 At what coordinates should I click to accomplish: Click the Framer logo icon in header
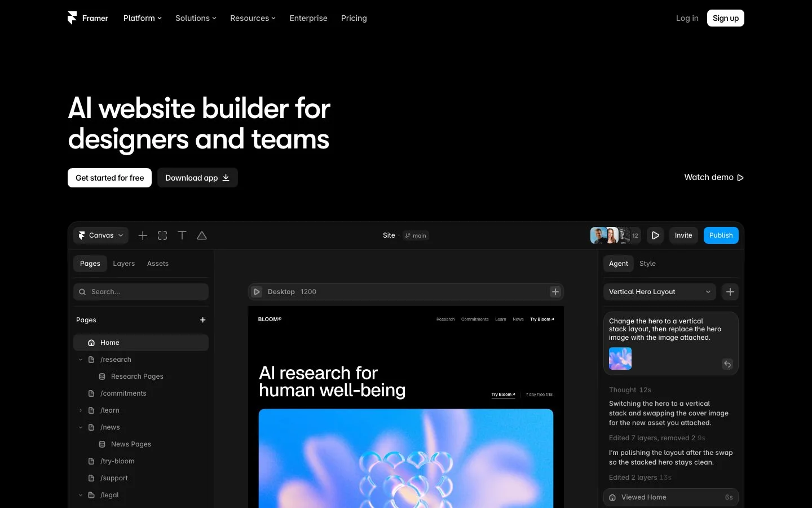point(72,18)
